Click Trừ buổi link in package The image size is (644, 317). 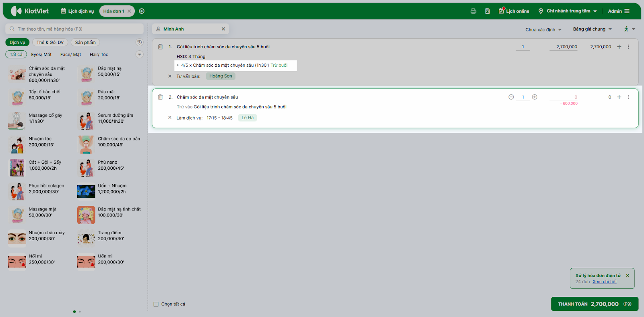pos(279,65)
